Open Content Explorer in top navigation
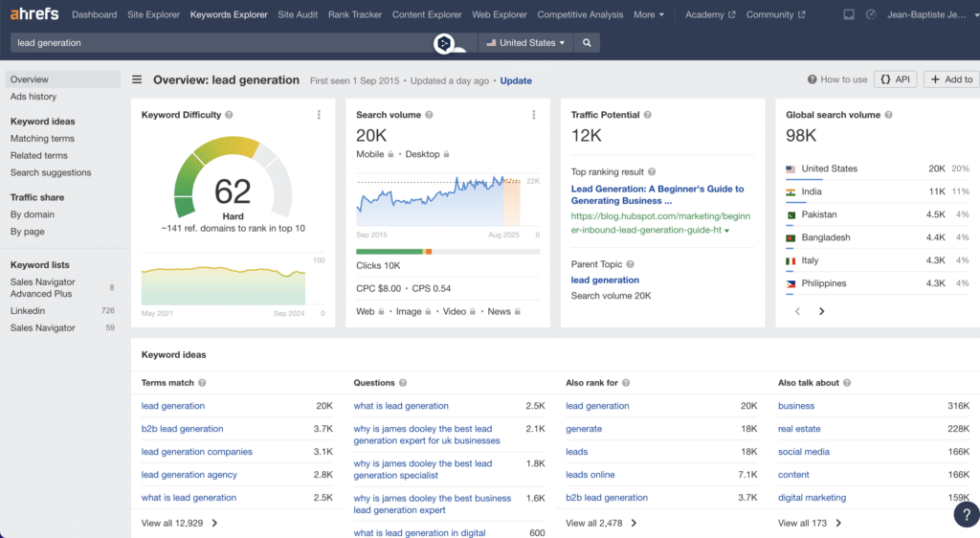 (x=427, y=14)
